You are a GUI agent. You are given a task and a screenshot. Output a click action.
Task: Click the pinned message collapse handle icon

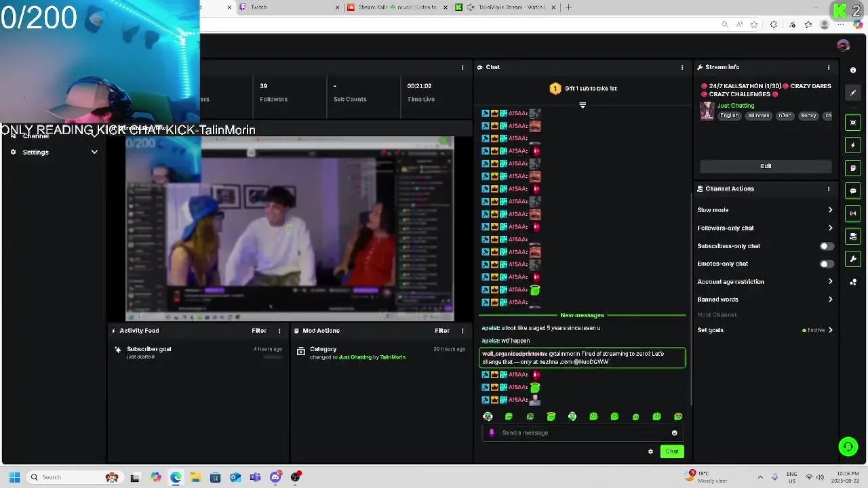(x=583, y=105)
